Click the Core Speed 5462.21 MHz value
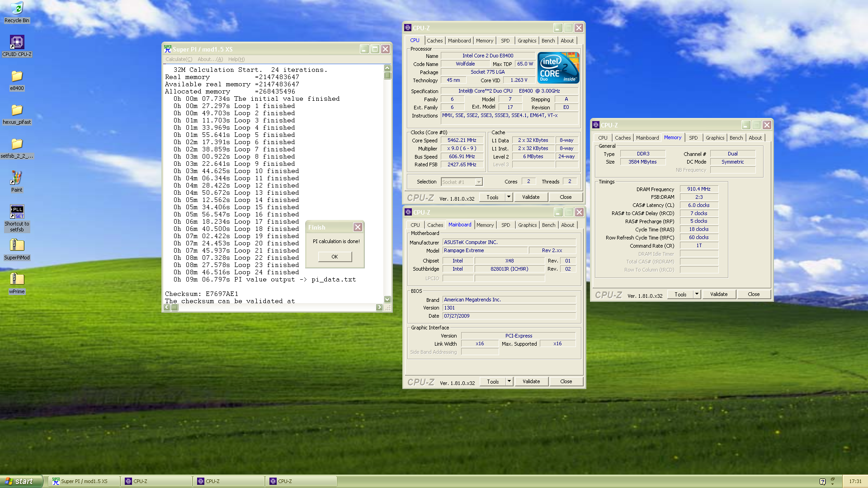The image size is (868, 488). [462, 141]
